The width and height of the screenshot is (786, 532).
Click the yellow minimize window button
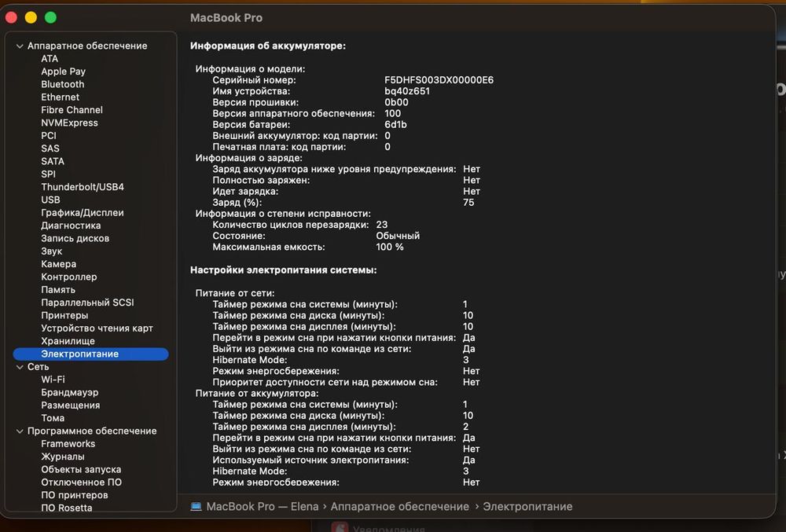tap(31, 17)
